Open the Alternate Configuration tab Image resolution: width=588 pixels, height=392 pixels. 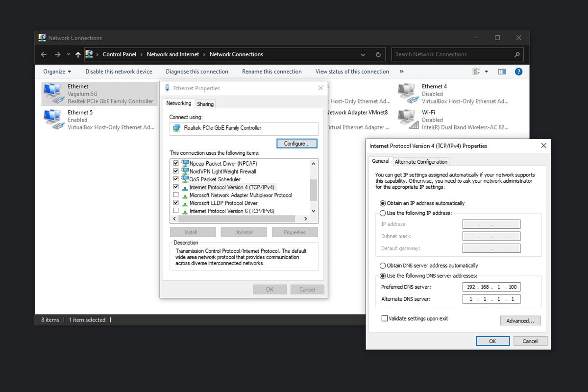pos(421,162)
